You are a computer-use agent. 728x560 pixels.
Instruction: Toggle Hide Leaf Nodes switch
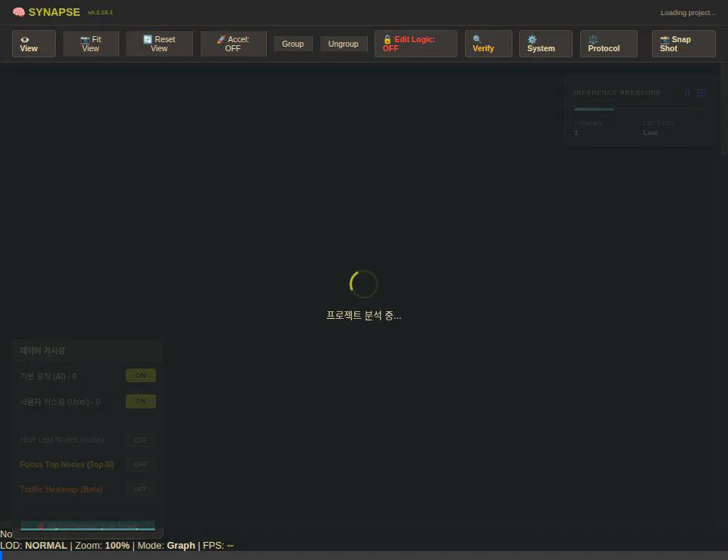[x=141, y=439]
